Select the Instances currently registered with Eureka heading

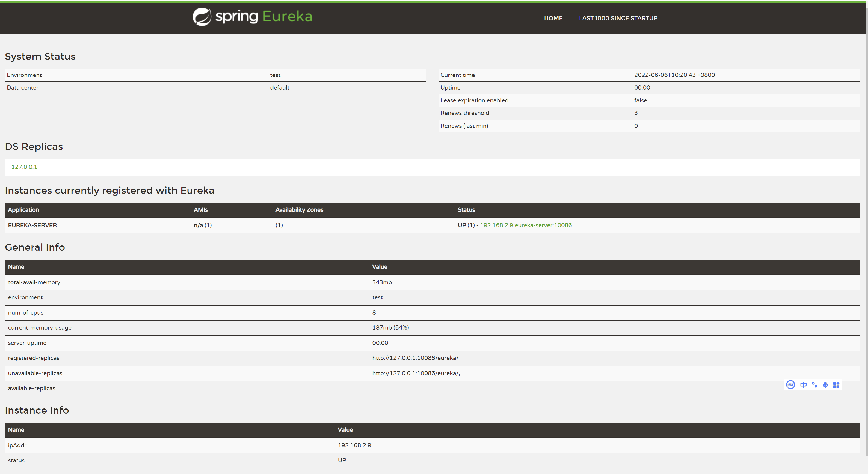(x=109, y=191)
